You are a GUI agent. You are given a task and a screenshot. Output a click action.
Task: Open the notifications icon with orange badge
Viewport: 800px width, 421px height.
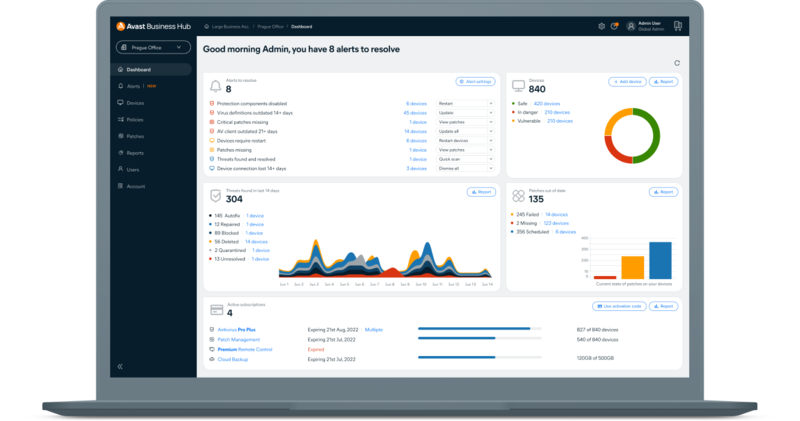[x=614, y=26]
